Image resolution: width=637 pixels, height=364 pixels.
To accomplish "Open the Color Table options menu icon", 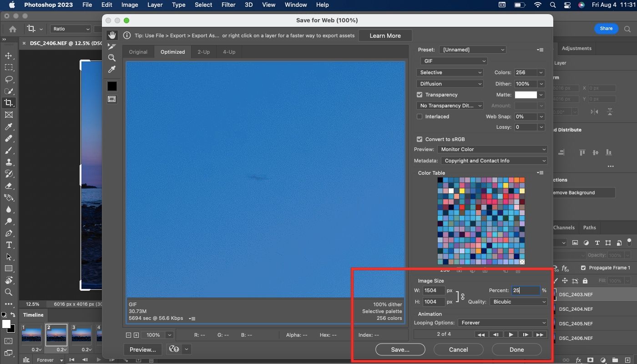I will [540, 173].
